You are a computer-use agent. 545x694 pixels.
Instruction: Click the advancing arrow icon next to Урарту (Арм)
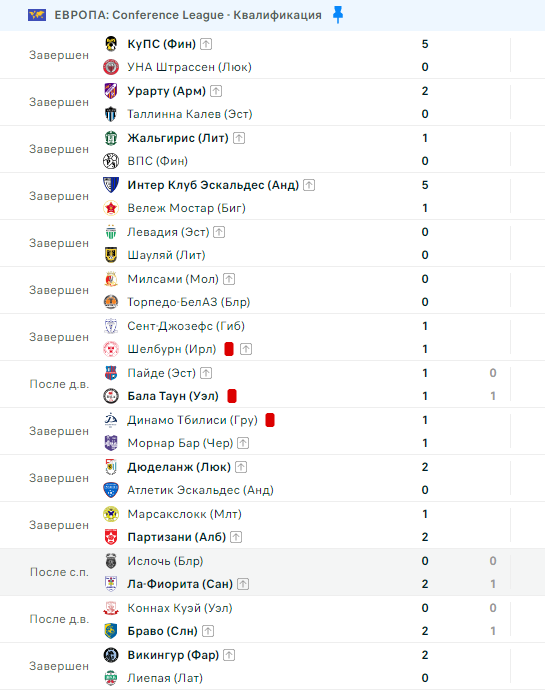click(216, 91)
